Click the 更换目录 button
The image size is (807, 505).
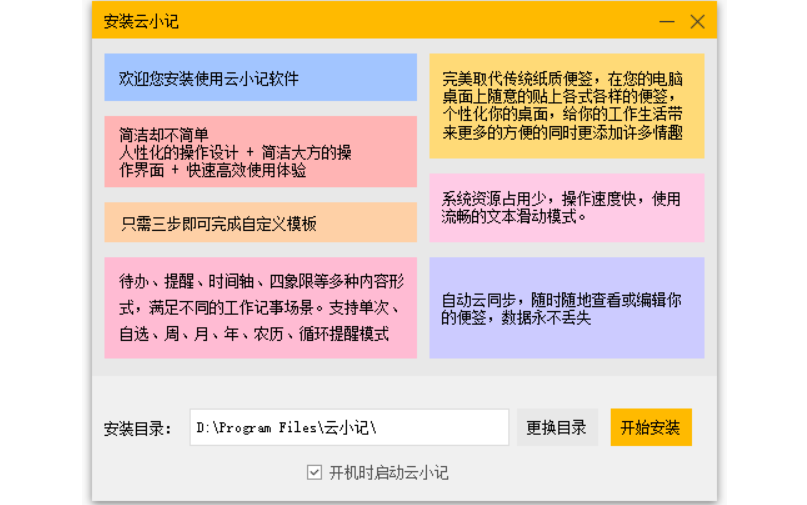[x=557, y=427]
